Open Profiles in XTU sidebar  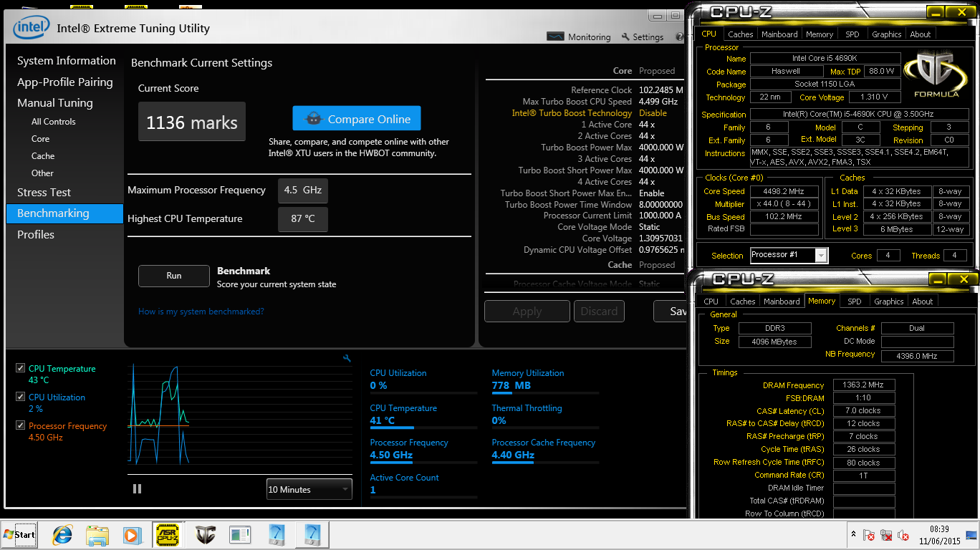(36, 234)
